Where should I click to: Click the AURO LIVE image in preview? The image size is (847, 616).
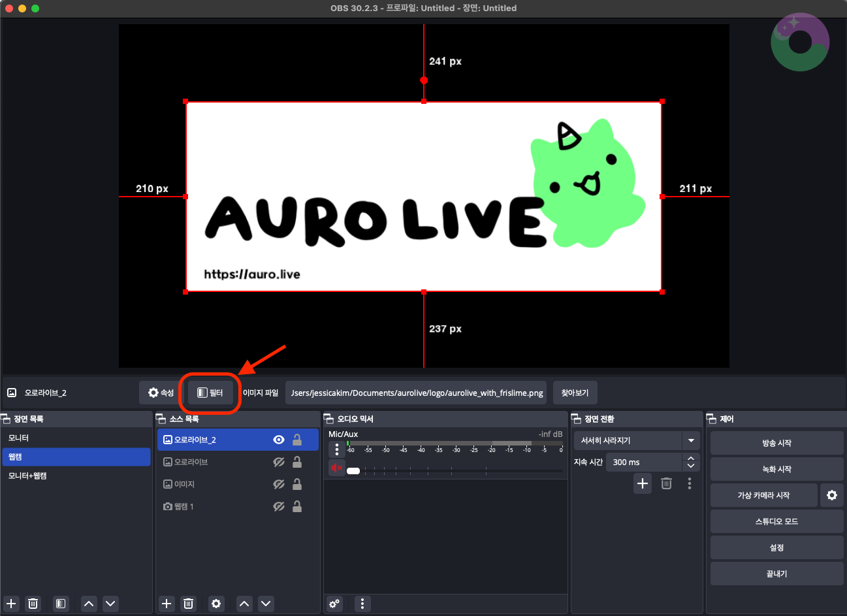(x=424, y=197)
